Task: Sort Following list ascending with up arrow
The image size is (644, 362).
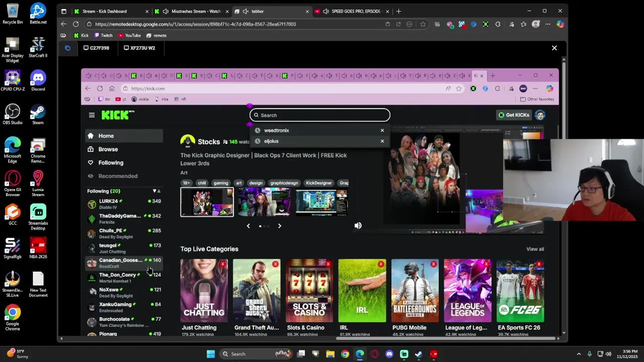Action: 159,191
